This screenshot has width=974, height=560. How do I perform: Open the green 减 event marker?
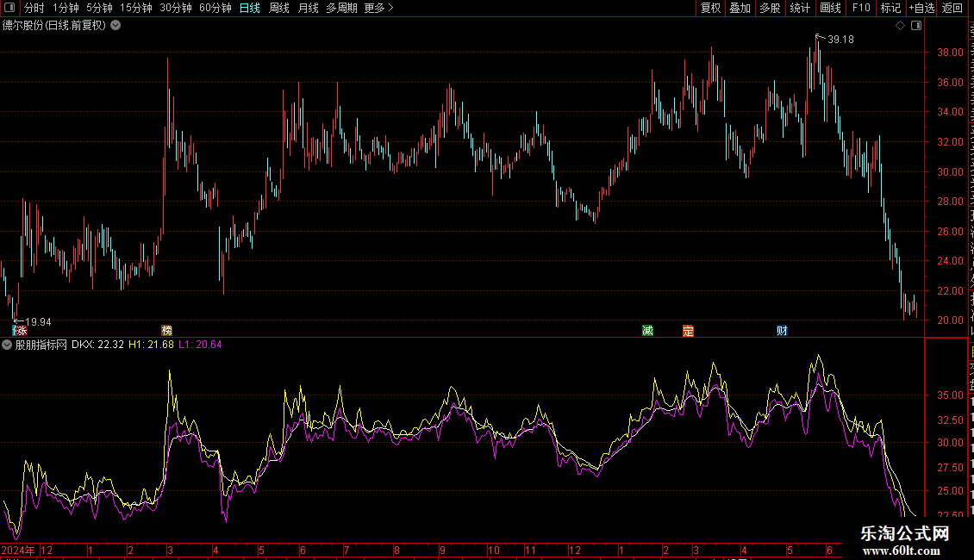click(647, 331)
